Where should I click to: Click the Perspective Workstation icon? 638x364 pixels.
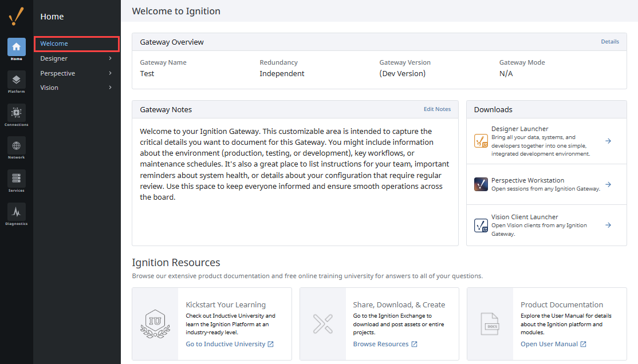(x=481, y=184)
